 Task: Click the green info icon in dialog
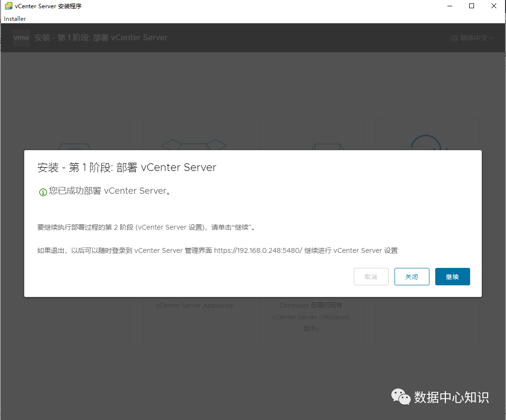(43, 192)
